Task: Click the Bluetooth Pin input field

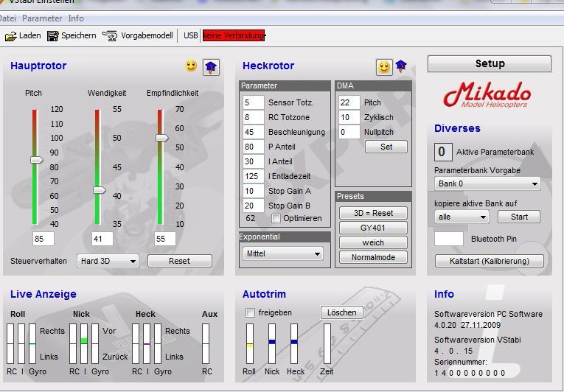Action: (449, 239)
